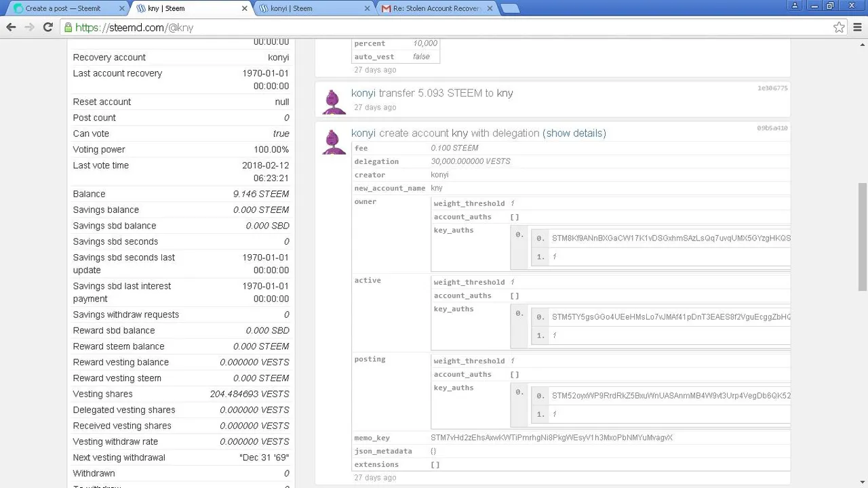Click konyi avatar beside create account operation

(332, 142)
